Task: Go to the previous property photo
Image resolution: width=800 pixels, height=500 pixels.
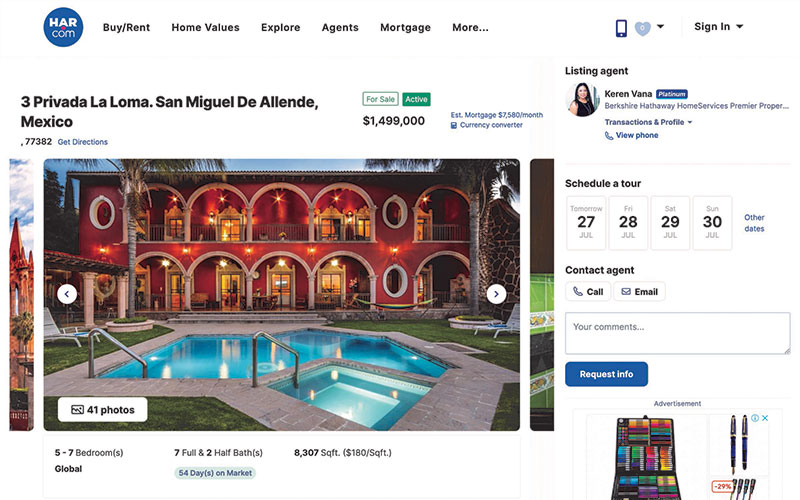Action: (67, 294)
